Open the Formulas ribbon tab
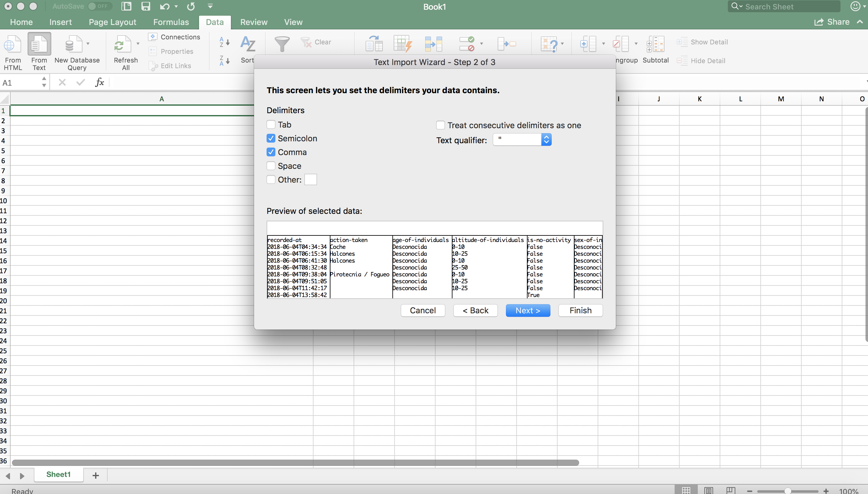Viewport: 868px width, 494px height. 171,23
